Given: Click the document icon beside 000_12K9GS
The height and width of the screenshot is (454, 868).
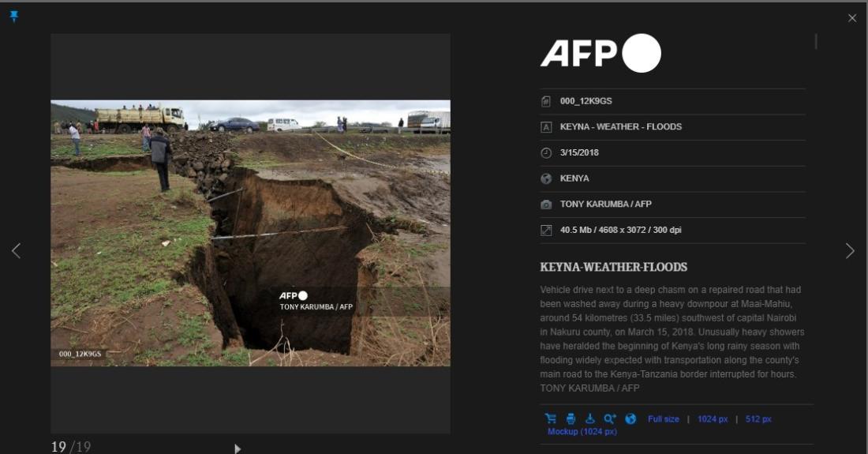Looking at the screenshot, I should coord(546,101).
